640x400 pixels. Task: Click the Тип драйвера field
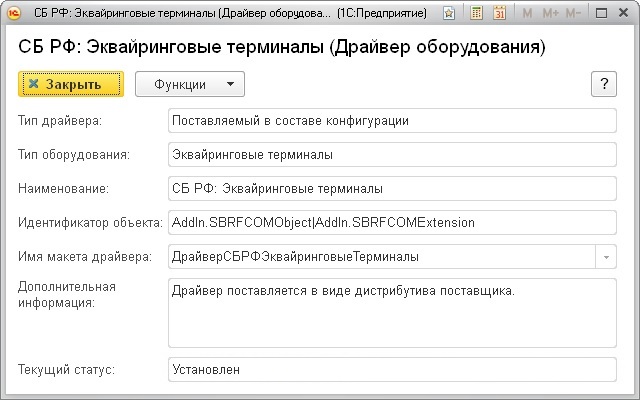(392, 121)
